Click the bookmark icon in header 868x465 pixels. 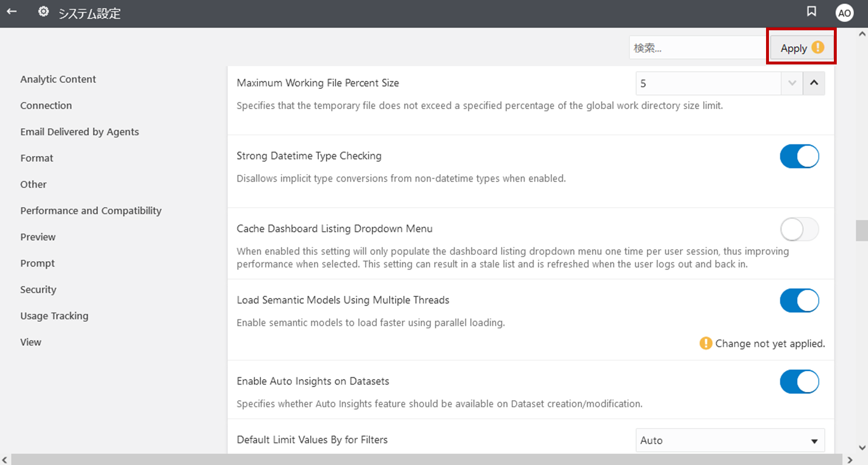coord(811,12)
